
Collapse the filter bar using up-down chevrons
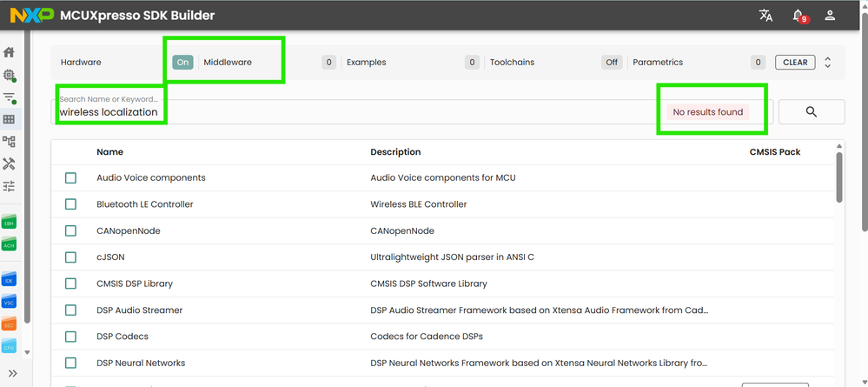click(828, 63)
